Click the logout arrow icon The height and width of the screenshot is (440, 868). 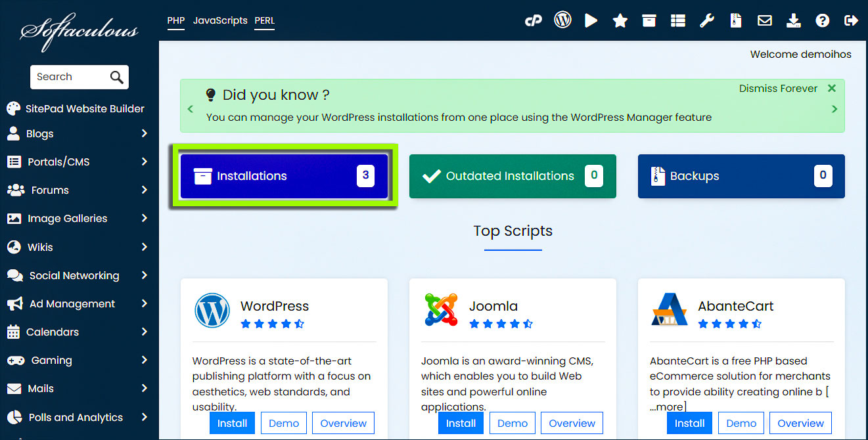click(851, 21)
